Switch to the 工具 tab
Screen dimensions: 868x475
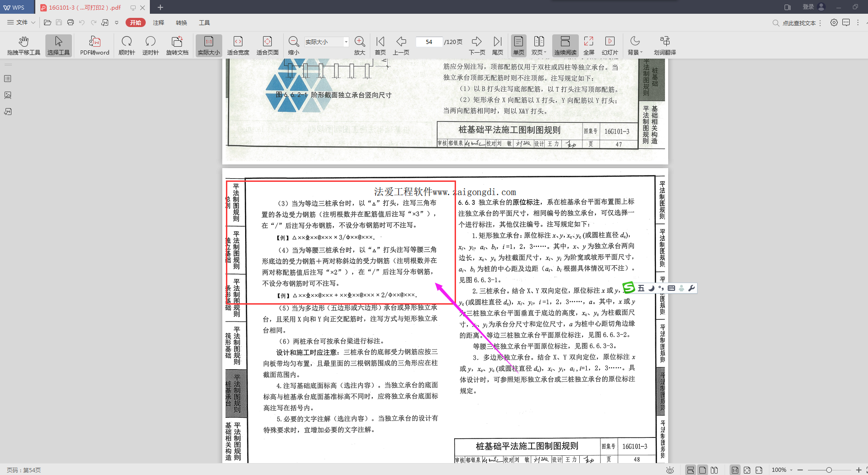(204, 22)
